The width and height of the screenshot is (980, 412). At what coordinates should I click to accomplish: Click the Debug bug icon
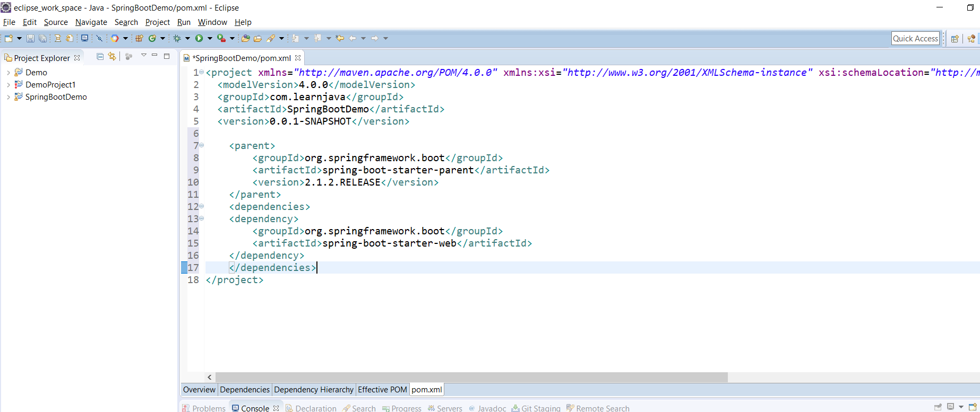(x=177, y=38)
